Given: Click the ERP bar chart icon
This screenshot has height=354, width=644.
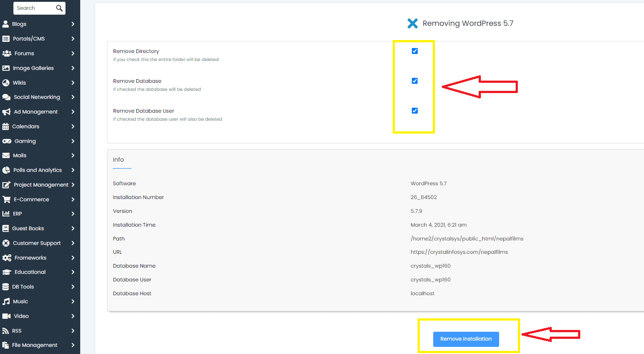Looking at the screenshot, I should click(6, 214).
